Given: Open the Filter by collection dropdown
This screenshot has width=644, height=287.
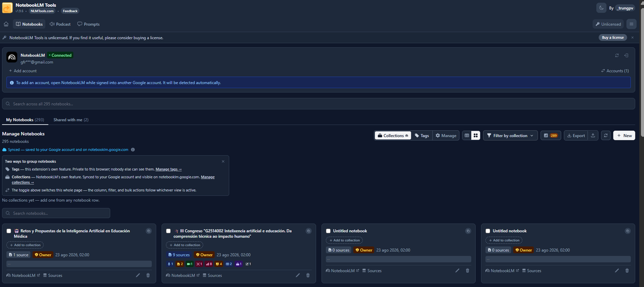Looking at the screenshot, I should click(510, 135).
